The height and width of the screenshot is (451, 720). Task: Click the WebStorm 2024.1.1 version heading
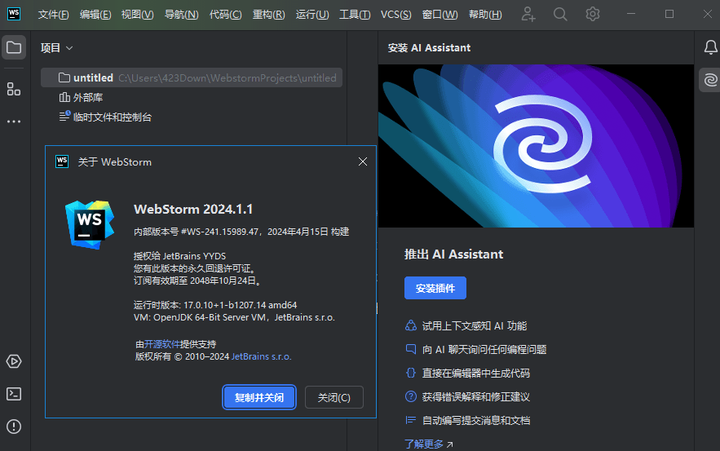coord(193,209)
